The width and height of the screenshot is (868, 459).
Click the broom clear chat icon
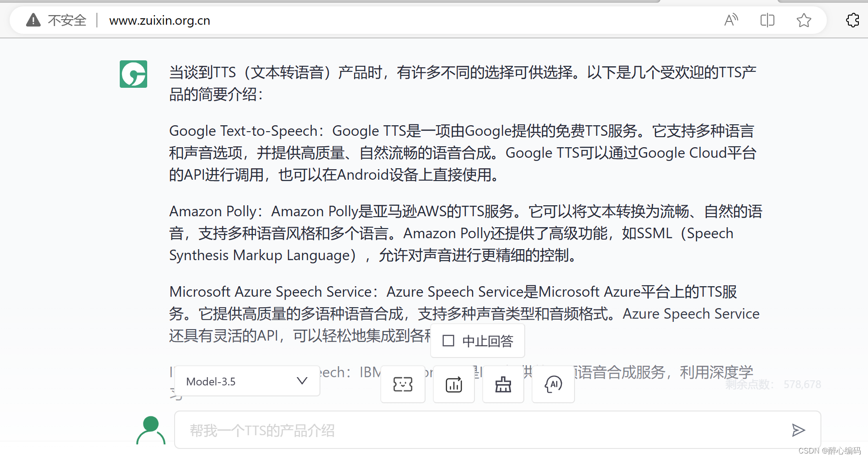click(x=503, y=384)
